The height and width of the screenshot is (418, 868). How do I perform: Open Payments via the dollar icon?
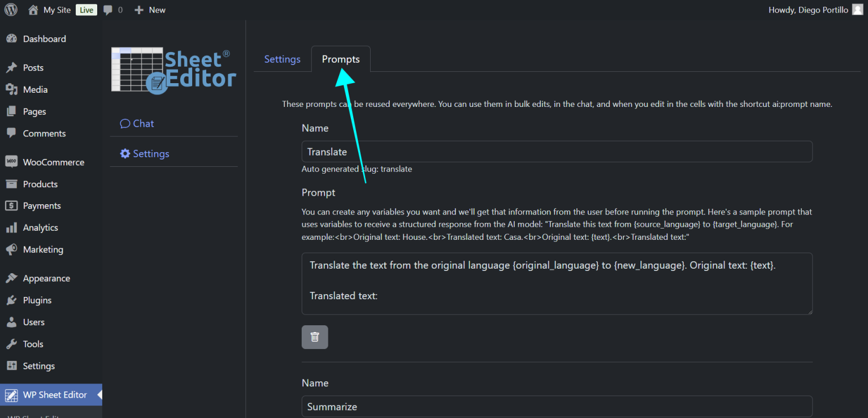click(x=12, y=205)
